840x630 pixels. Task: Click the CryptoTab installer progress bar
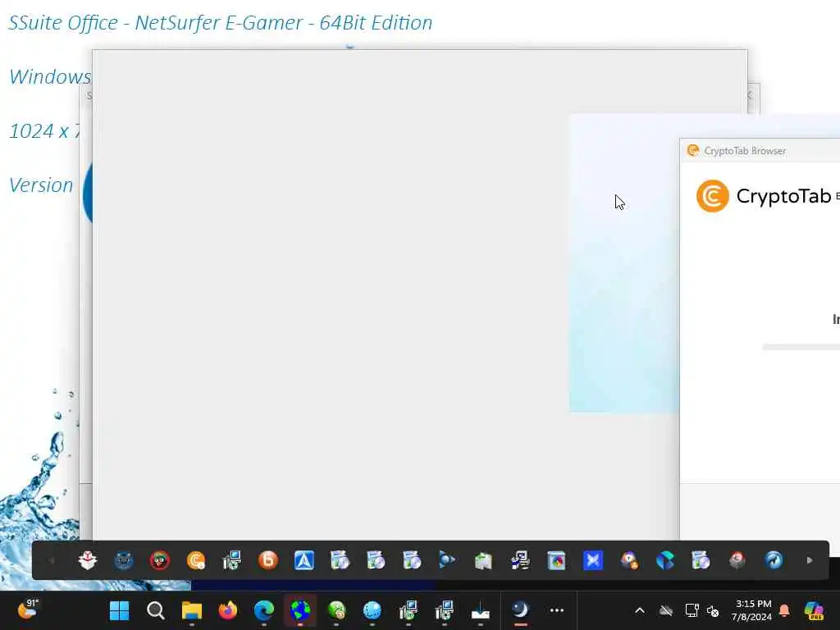click(x=801, y=347)
